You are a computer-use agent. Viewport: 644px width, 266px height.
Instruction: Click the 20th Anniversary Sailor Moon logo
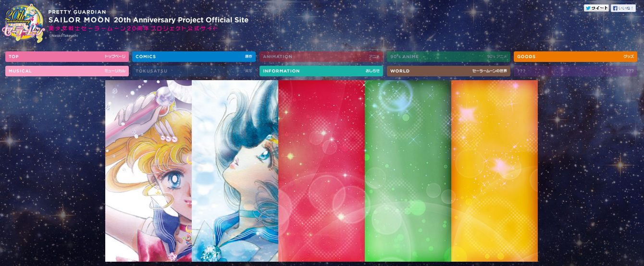[x=24, y=23]
